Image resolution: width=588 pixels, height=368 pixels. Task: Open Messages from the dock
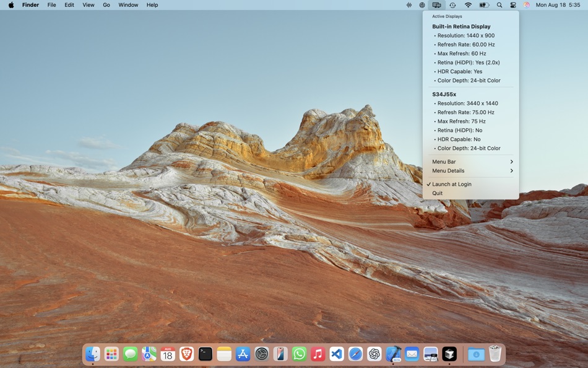(129, 354)
